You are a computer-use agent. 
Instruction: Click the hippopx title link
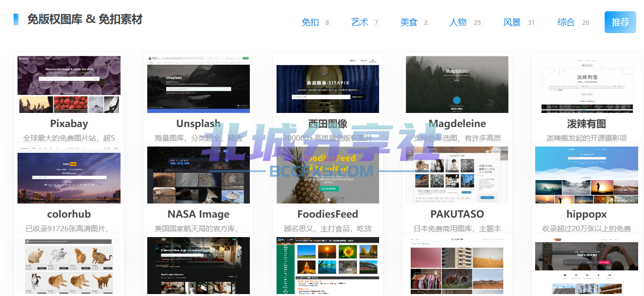pos(587,214)
